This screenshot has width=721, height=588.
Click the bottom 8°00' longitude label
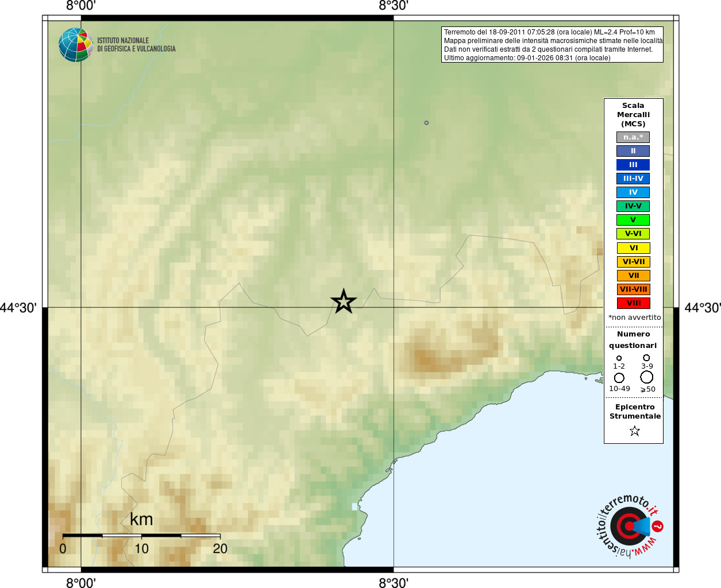tap(81, 583)
